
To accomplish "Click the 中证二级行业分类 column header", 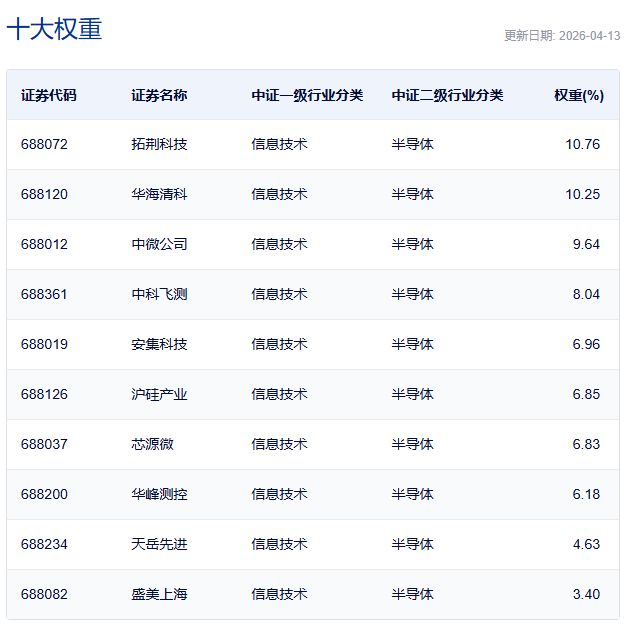I will click(x=447, y=96).
